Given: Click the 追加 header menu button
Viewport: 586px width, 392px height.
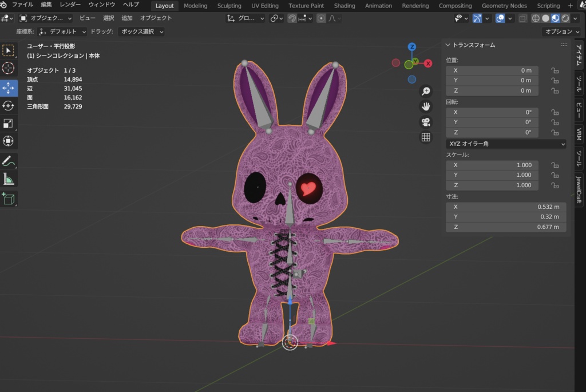Looking at the screenshot, I should point(127,18).
